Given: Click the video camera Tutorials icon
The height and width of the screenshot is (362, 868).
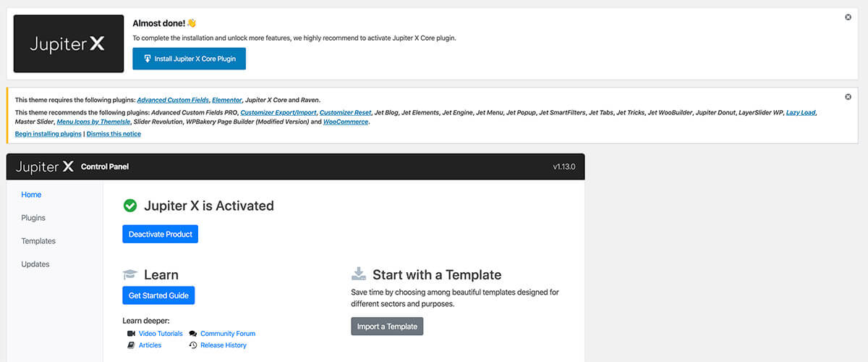Looking at the screenshot, I should click(x=131, y=334).
